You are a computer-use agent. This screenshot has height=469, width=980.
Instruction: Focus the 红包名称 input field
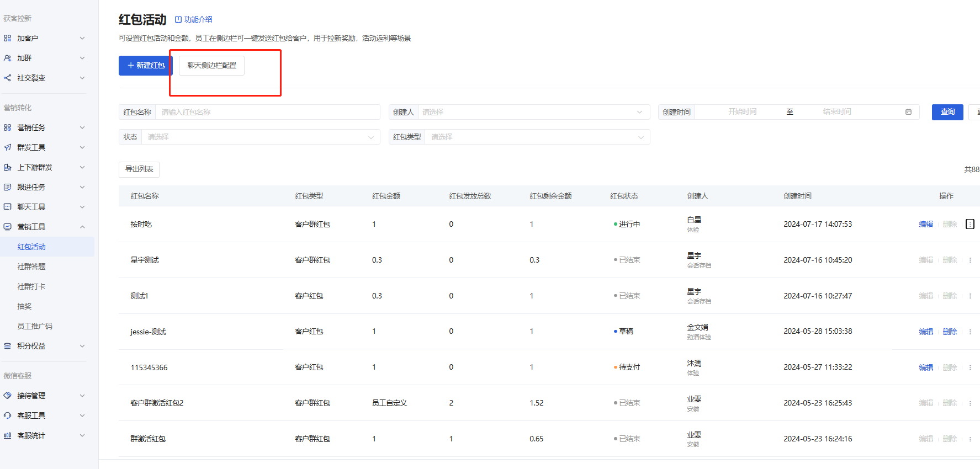[x=268, y=112]
